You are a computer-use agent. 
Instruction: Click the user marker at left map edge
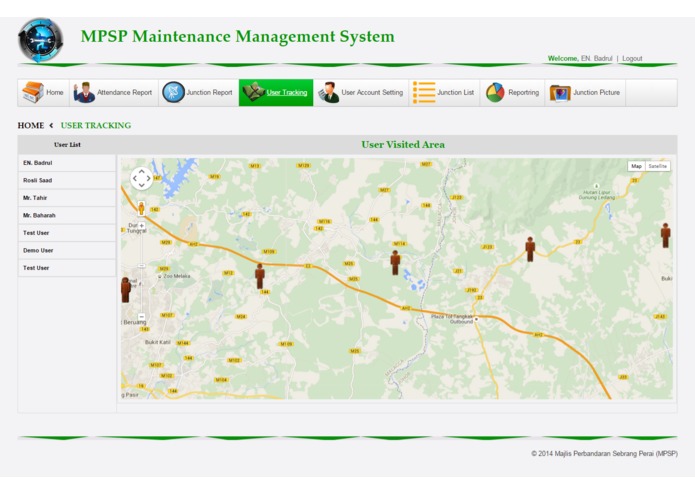coord(126,290)
